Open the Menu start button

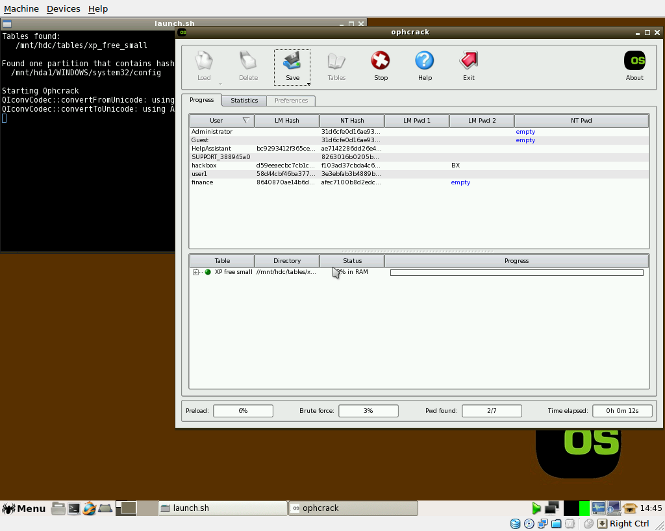[24, 508]
